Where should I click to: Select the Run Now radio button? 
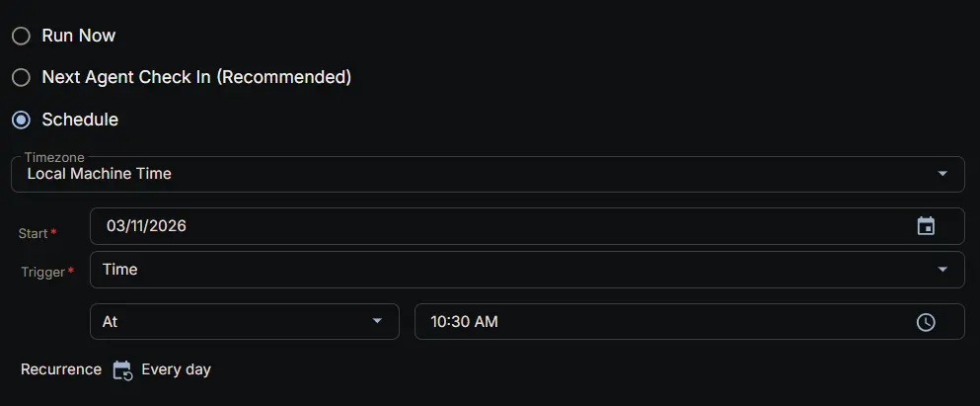tap(21, 37)
